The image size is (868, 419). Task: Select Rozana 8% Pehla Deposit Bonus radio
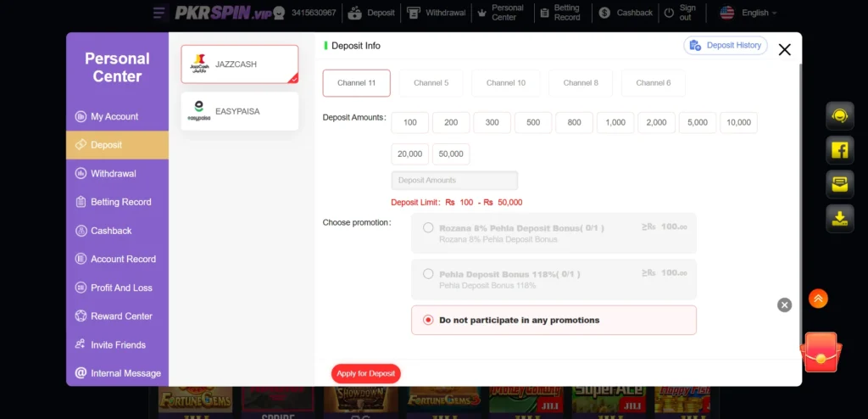[x=428, y=228]
